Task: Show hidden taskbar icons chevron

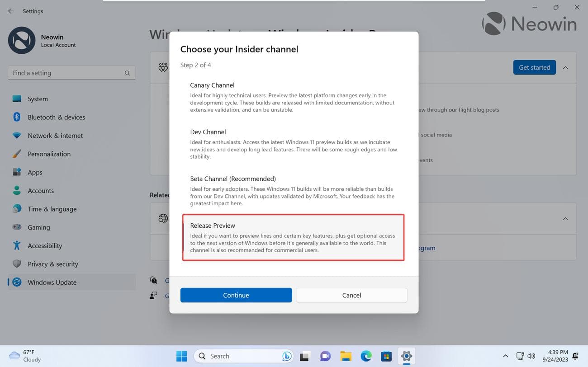Action: click(x=505, y=356)
